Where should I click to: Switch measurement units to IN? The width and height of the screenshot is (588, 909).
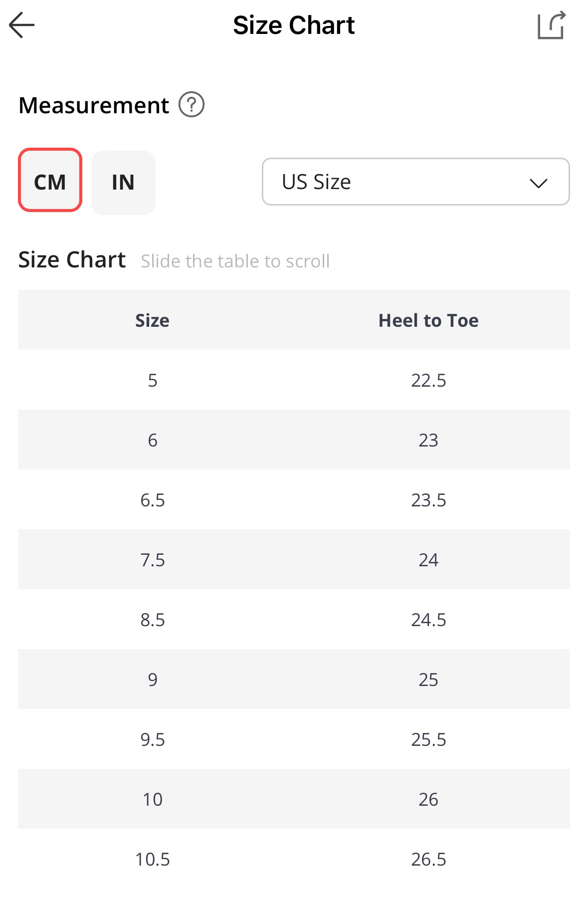(123, 183)
